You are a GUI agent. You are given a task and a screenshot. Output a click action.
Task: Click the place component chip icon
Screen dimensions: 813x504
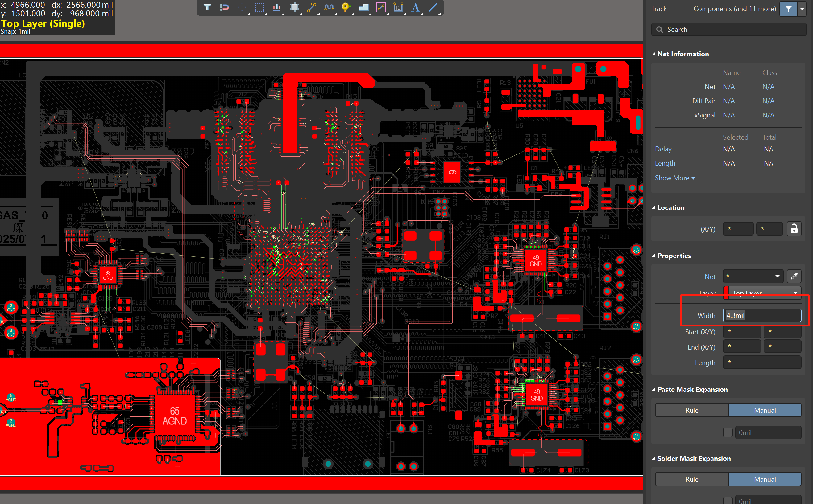tap(294, 7)
